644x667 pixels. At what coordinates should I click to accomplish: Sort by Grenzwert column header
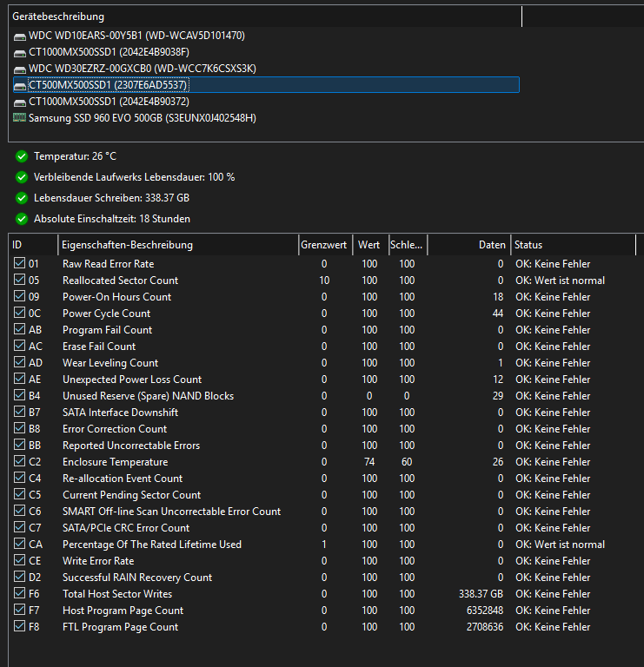325,245
